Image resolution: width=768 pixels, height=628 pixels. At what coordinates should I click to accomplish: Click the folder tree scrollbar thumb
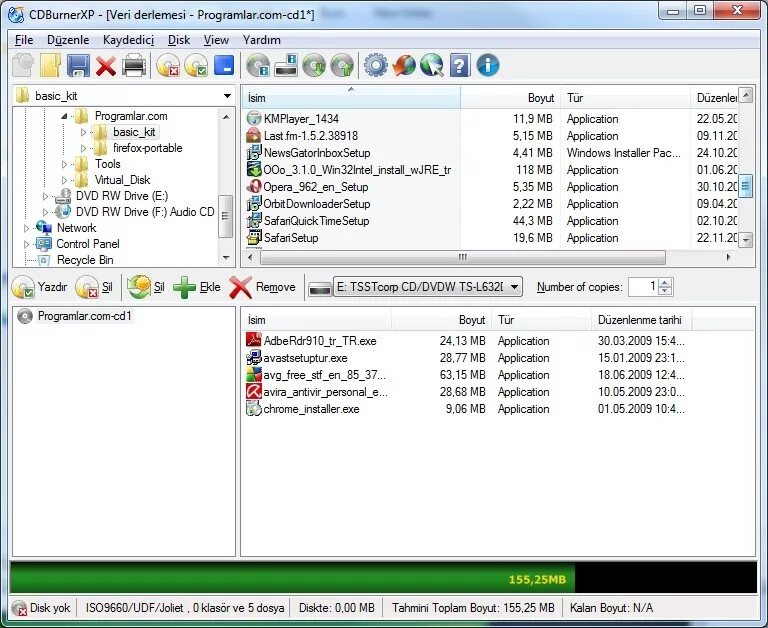[x=225, y=216]
